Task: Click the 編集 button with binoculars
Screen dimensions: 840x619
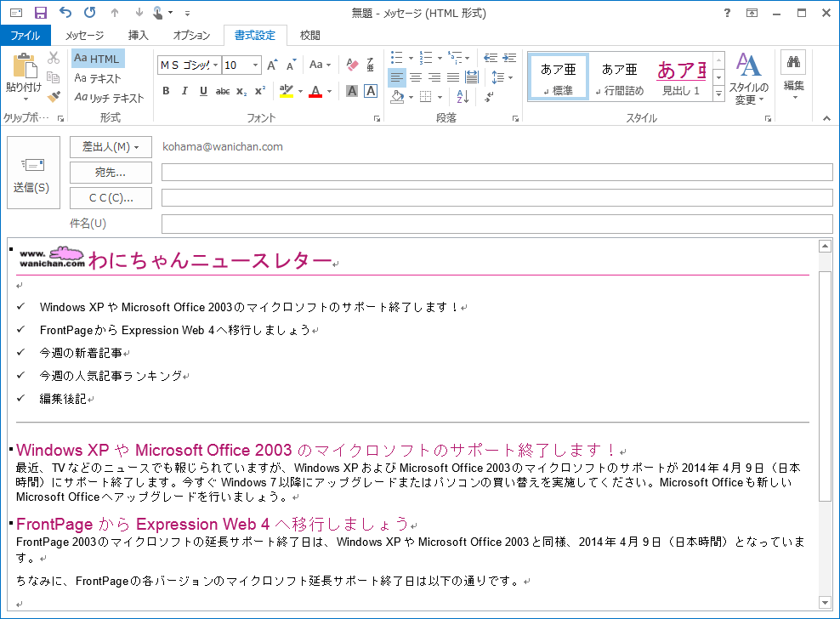Action: point(793,76)
